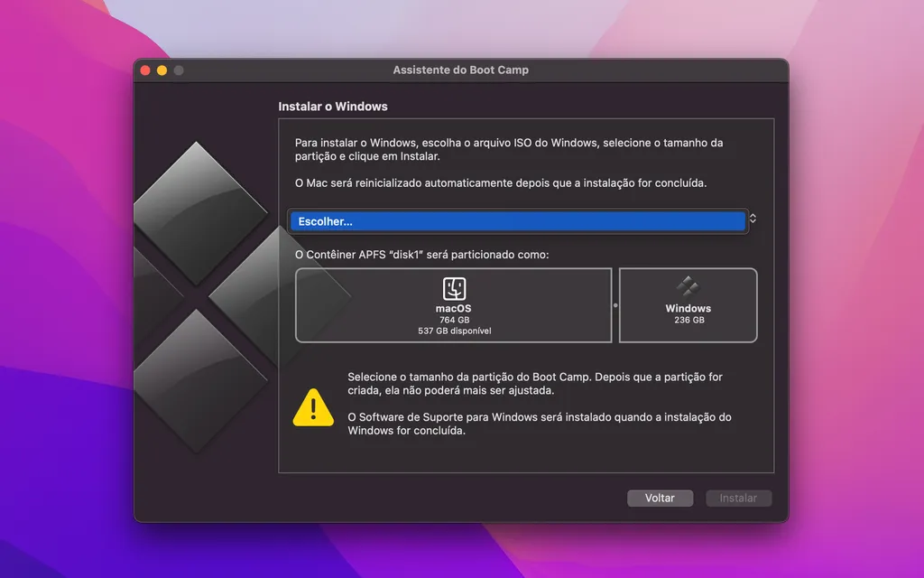Viewport: 924px width, 578px height.
Task: Click the "236 GB" Windows size text
Action: tap(688, 321)
